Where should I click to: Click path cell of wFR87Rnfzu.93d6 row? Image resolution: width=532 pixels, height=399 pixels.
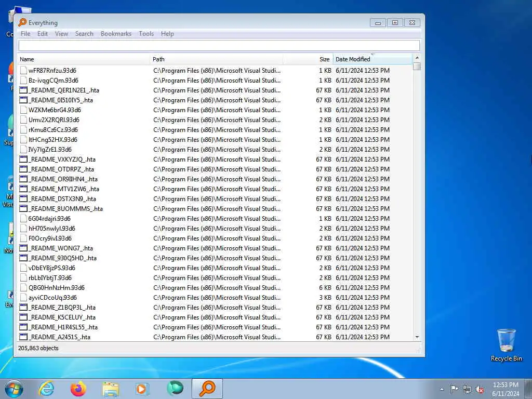pyautogui.click(x=217, y=71)
